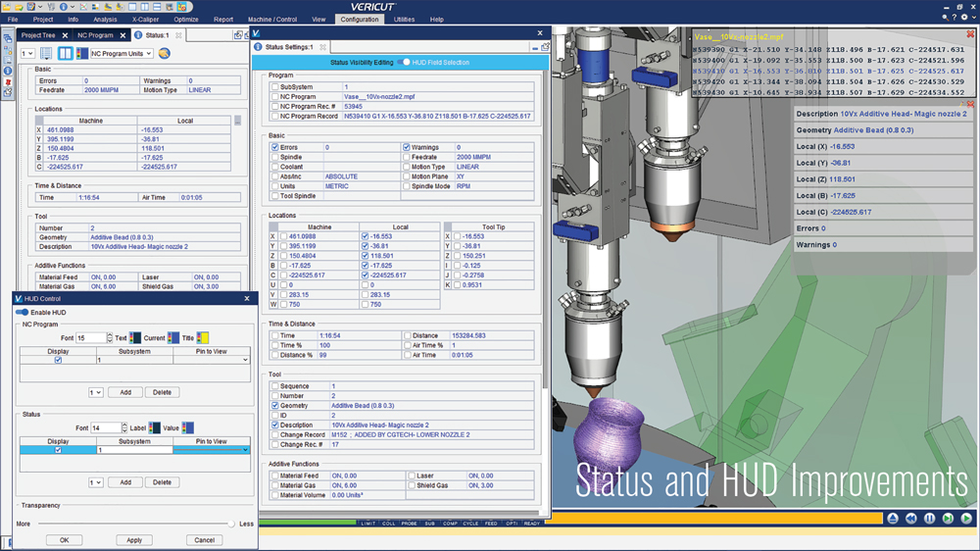Image resolution: width=980 pixels, height=551 pixels.
Task: Click the search magnifier icon at top right
Action: [945, 18]
